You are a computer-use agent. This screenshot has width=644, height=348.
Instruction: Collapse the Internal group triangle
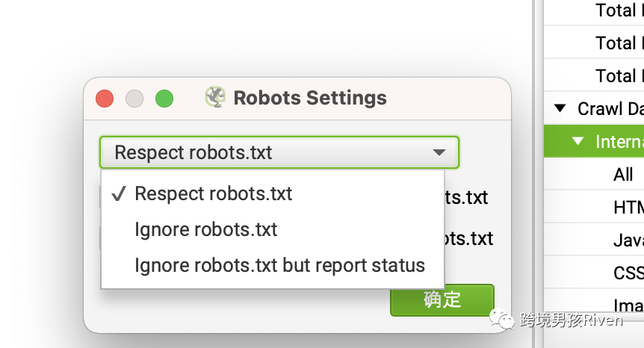point(578,141)
